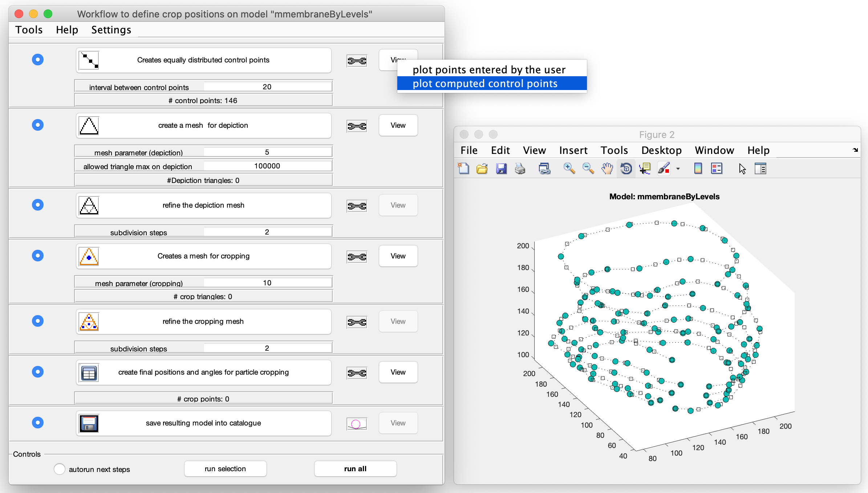Click Insert Legend icon in Figure 2
Image resolution: width=868 pixels, height=493 pixels.
click(x=717, y=169)
